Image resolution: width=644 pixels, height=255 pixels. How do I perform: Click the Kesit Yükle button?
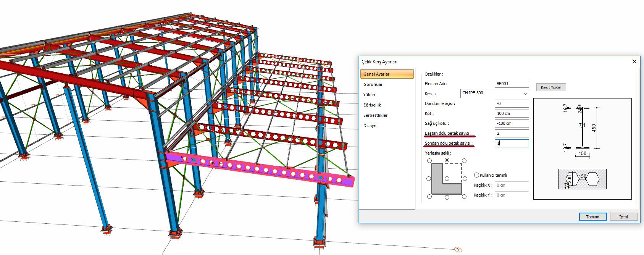550,87
